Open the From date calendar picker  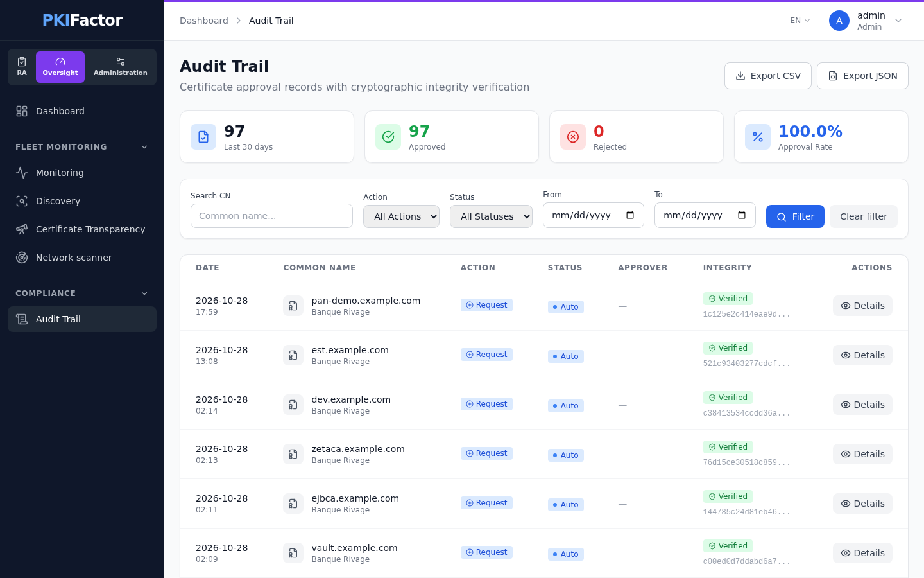(x=630, y=215)
